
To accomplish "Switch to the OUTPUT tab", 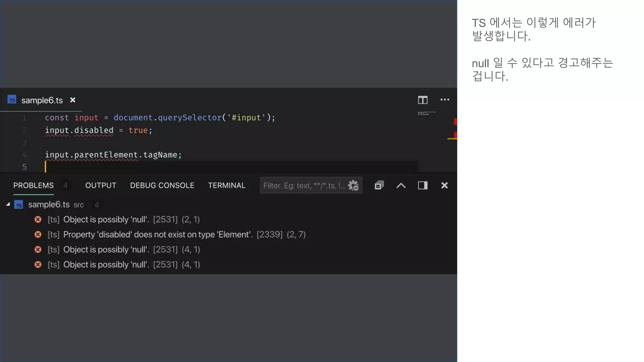I will 101,185.
